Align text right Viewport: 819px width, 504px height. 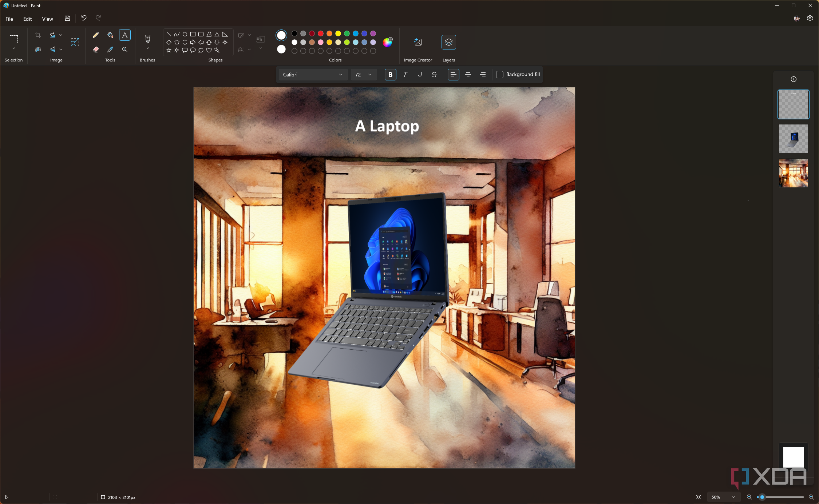483,75
